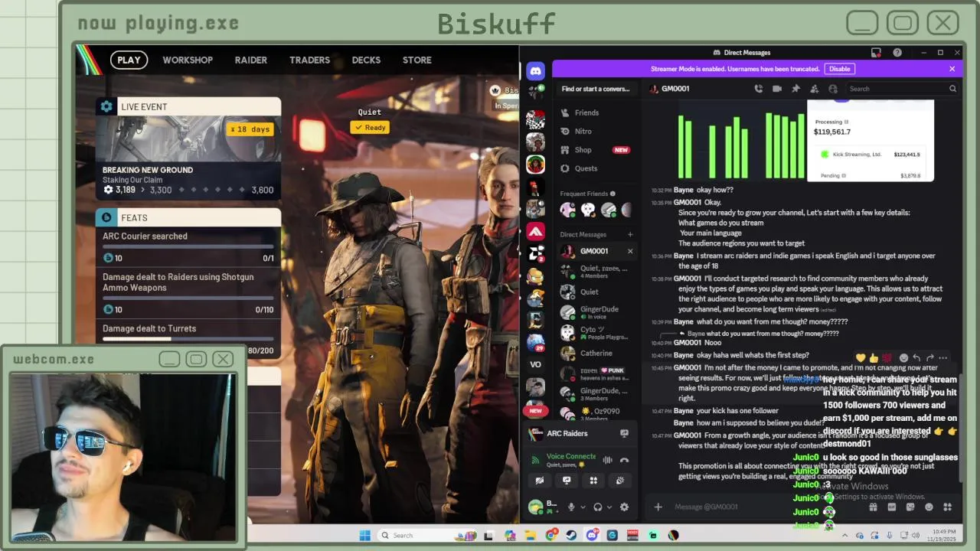Click the Discord inbox icon in title bar
This screenshot has height=551, width=980.
(876, 53)
